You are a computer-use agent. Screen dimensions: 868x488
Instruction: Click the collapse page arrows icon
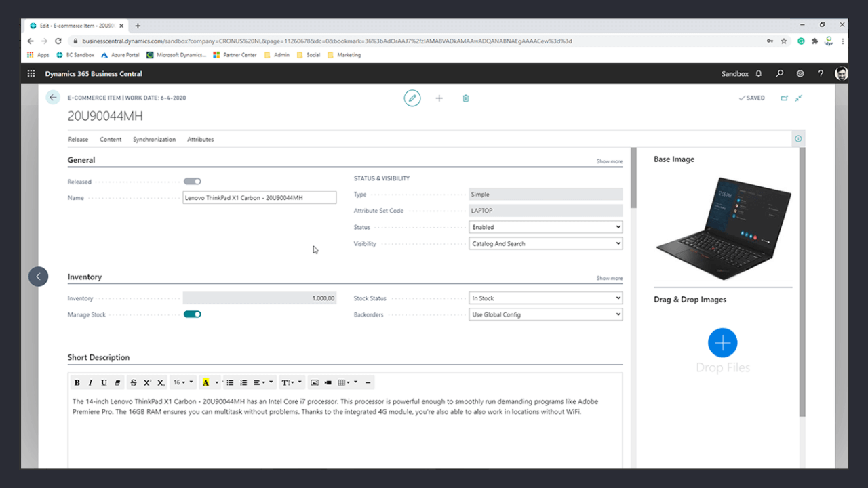click(799, 98)
